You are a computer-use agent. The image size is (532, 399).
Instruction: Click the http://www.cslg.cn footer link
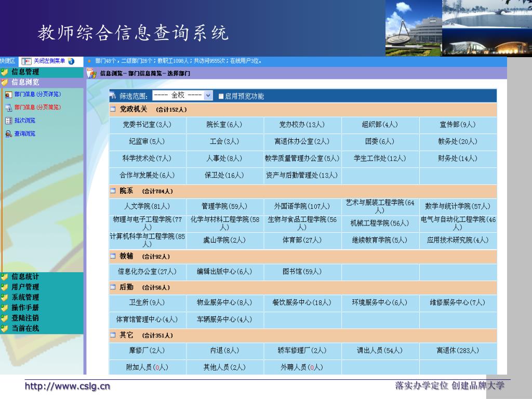point(67,386)
